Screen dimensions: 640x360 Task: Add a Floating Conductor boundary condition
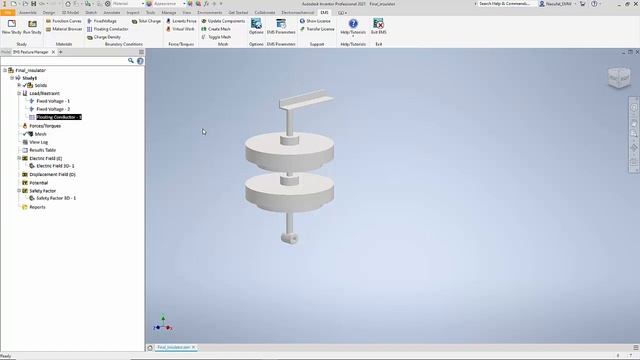tap(108, 29)
